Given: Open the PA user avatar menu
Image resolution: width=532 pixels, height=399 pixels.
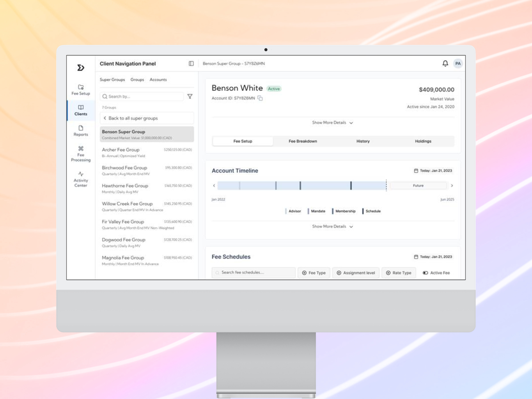Looking at the screenshot, I should 458,63.
